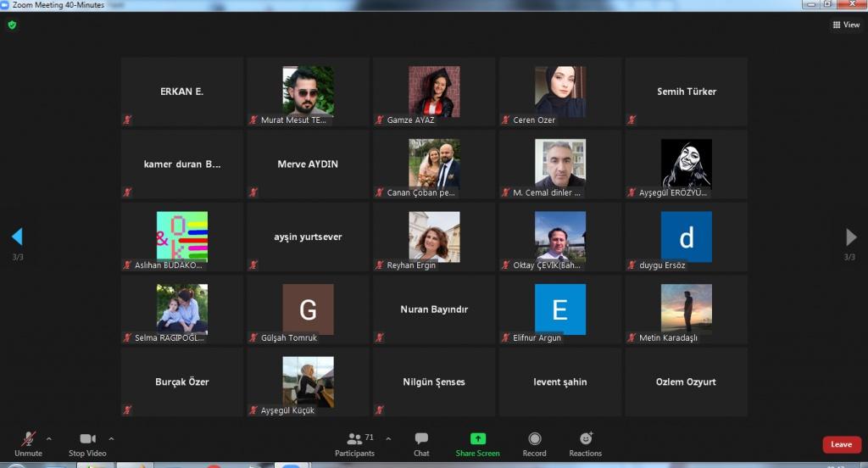Open the Participants panel
Viewport: 868px width, 468px height.
[x=355, y=443]
